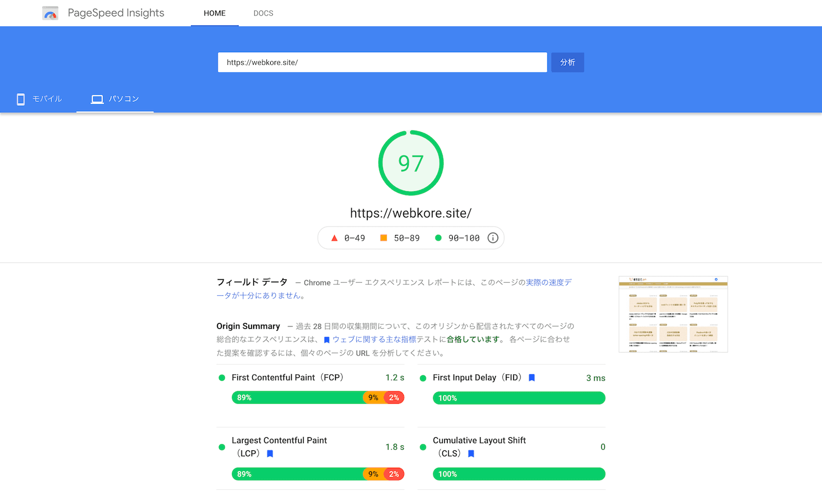
Task: Click the green circle 90–100 legend marker
Action: pos(438,238)
